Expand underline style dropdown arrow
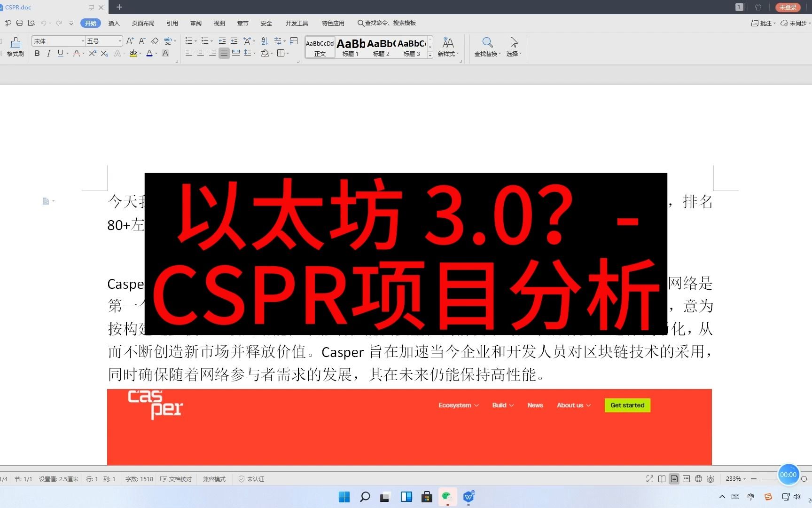 pos(68,54)
